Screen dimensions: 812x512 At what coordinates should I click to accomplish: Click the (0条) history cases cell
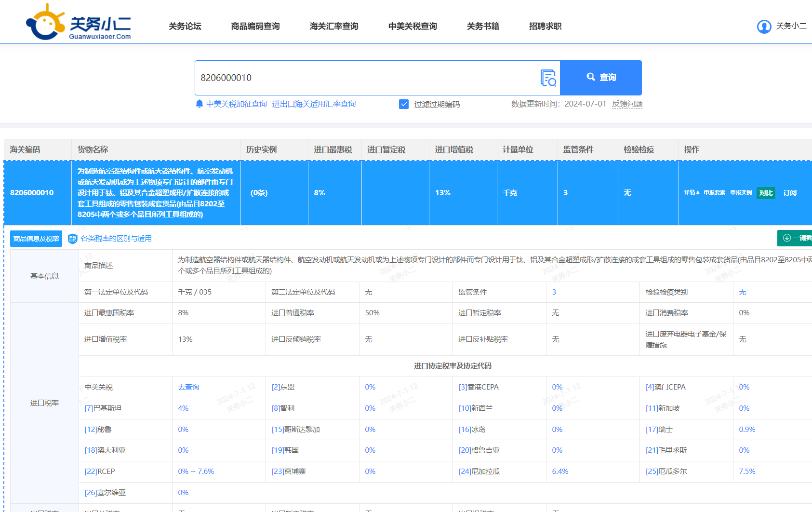[259, 193]
